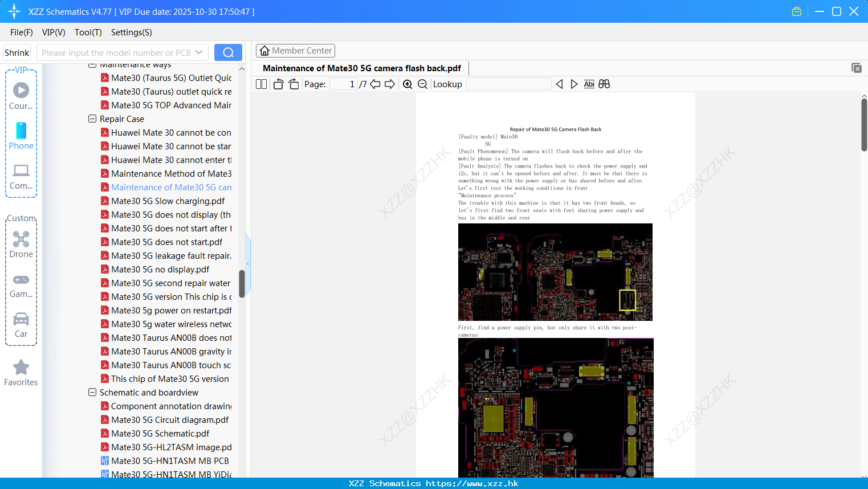Open the Member Center home button
Image resolution: width=868 pixels, height=489 pixels.
(295, 51)
